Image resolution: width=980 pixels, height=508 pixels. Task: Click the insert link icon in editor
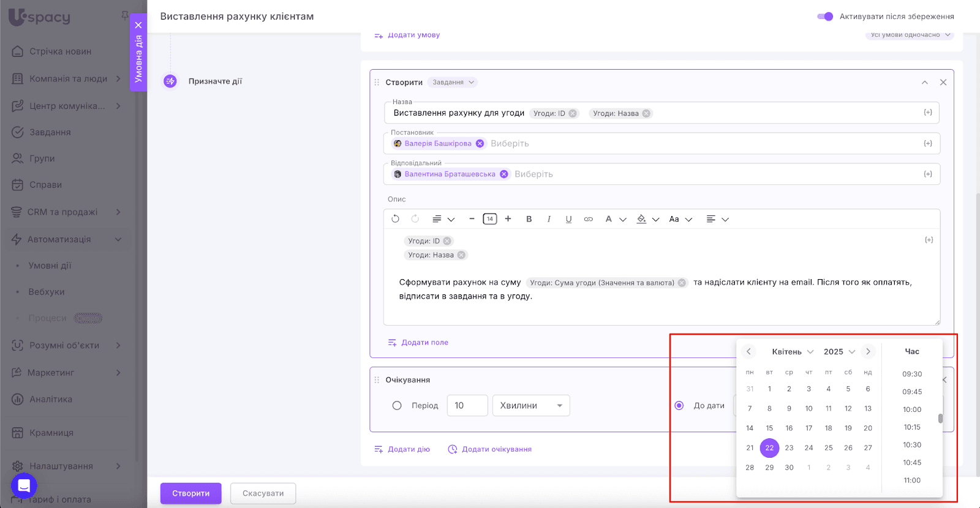pyautogui.click(x=588, y=219)
